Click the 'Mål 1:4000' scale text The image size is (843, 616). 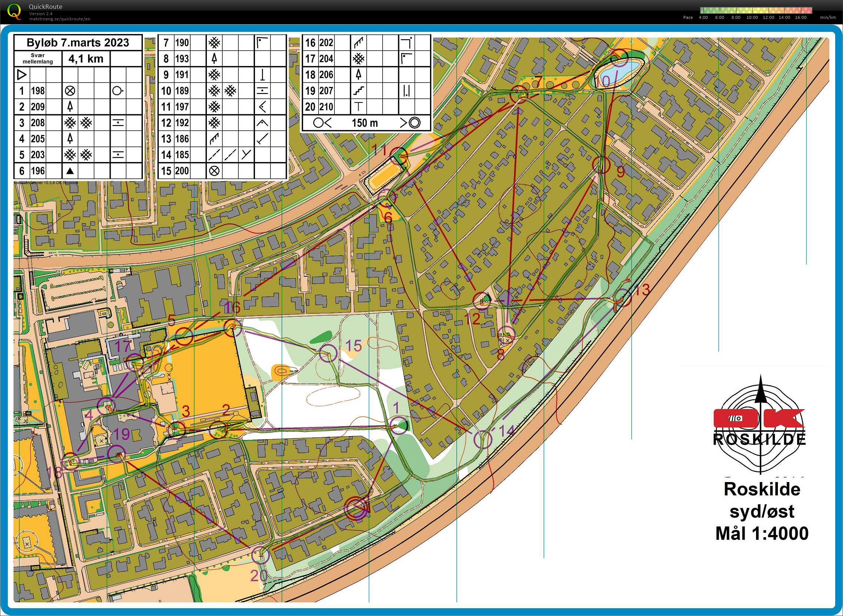[x=762, y=533]
